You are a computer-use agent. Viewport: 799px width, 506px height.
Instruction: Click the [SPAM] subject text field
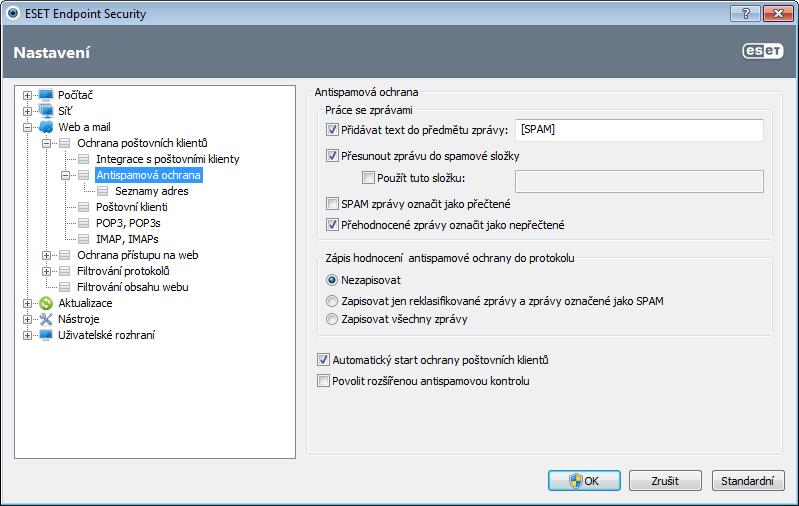pos(640,130)
